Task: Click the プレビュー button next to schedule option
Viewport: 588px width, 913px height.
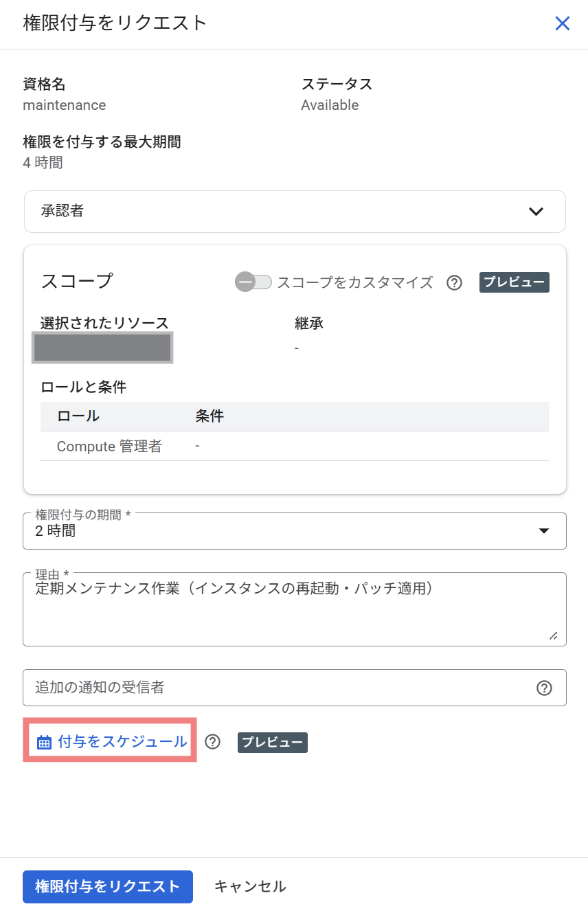Action: click(272, 742)
